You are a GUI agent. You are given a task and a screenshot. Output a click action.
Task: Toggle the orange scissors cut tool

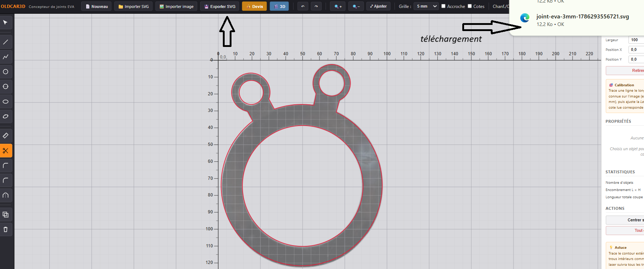[x=6, y=151]
